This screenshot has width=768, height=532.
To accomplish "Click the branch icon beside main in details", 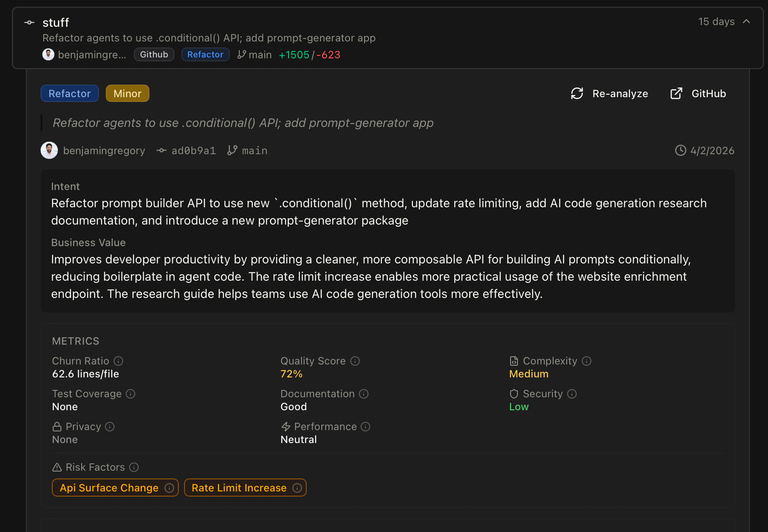I will (232, 150).
